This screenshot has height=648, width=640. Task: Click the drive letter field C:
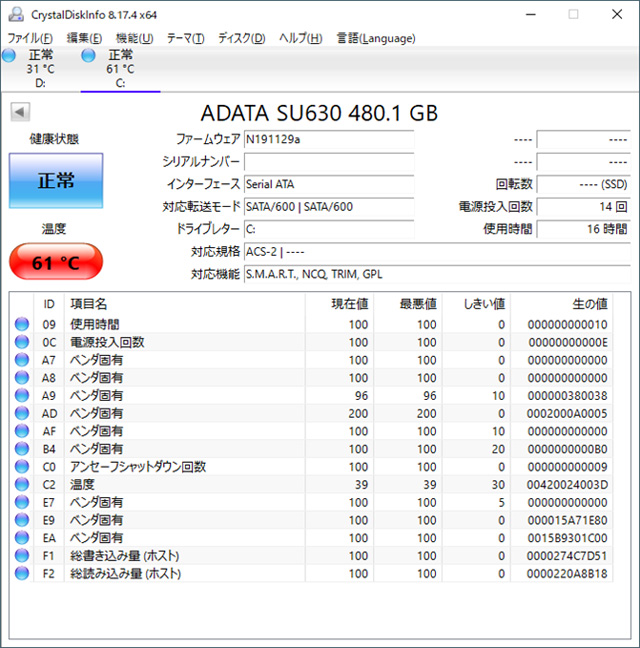tap(329, 229)
